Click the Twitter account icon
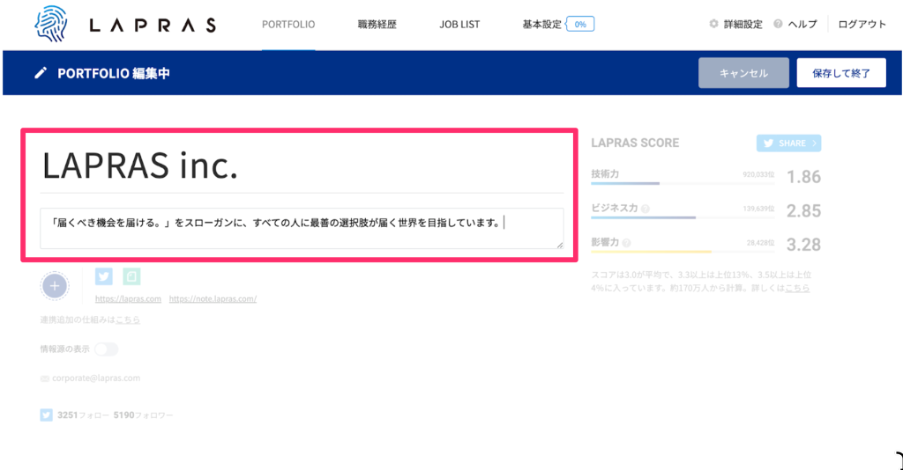Screen dimensions: 904x470 (104, 277)
